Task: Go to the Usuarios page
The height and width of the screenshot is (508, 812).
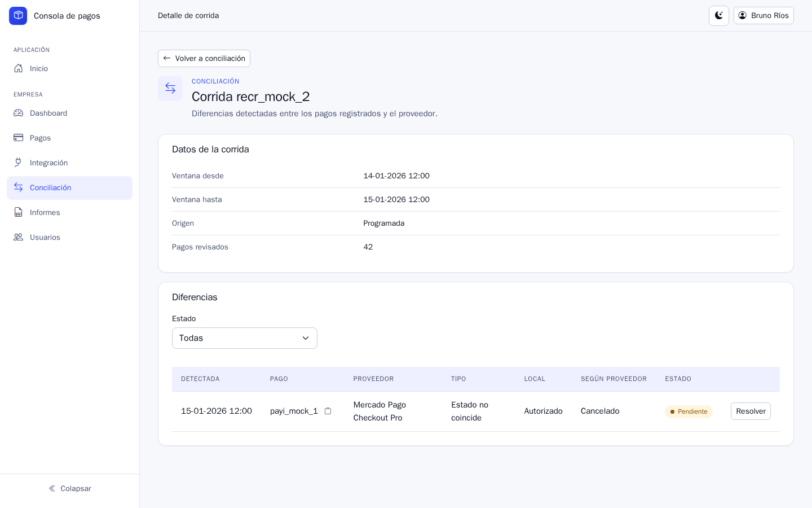Action: 69,238
